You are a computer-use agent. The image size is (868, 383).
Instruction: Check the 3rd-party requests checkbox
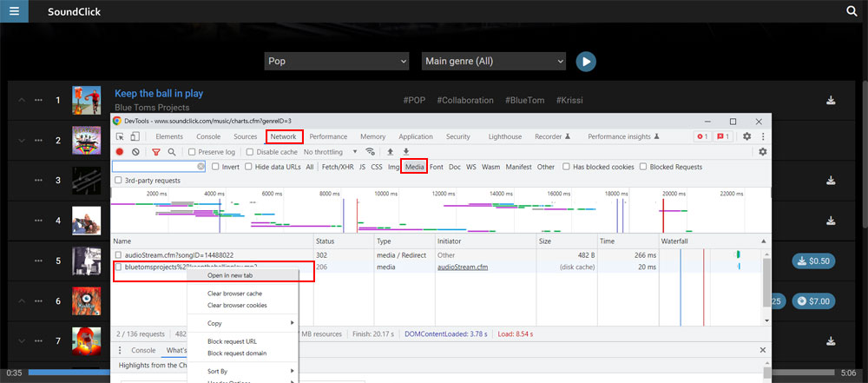tap(118, 181)
